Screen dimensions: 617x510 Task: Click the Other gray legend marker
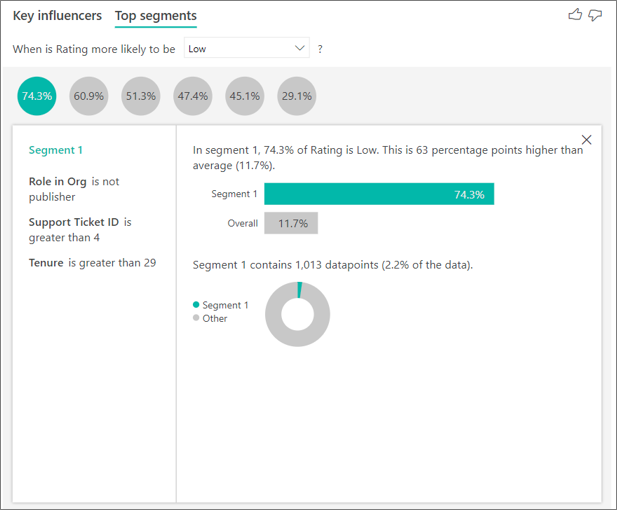click(x=196, y=319)
